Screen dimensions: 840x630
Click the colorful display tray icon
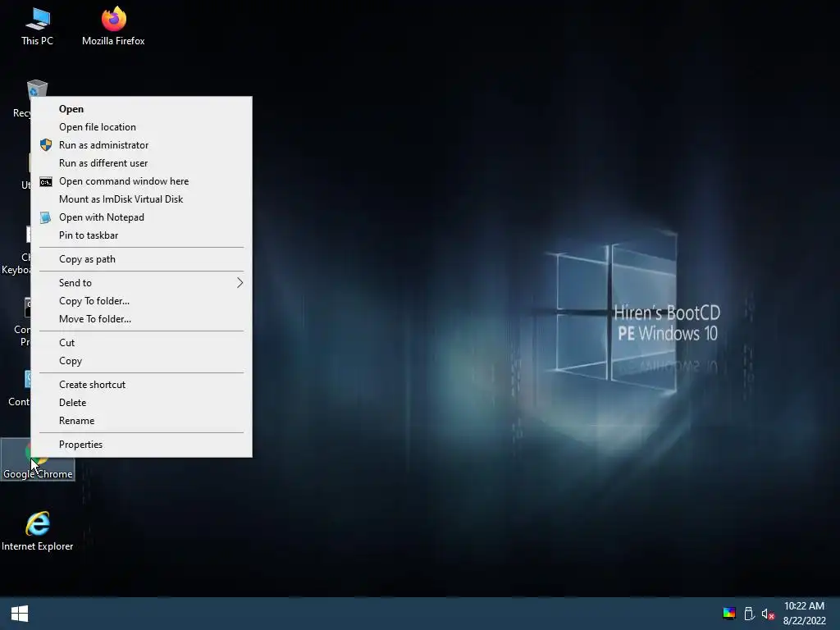click(x=728, y=614)
